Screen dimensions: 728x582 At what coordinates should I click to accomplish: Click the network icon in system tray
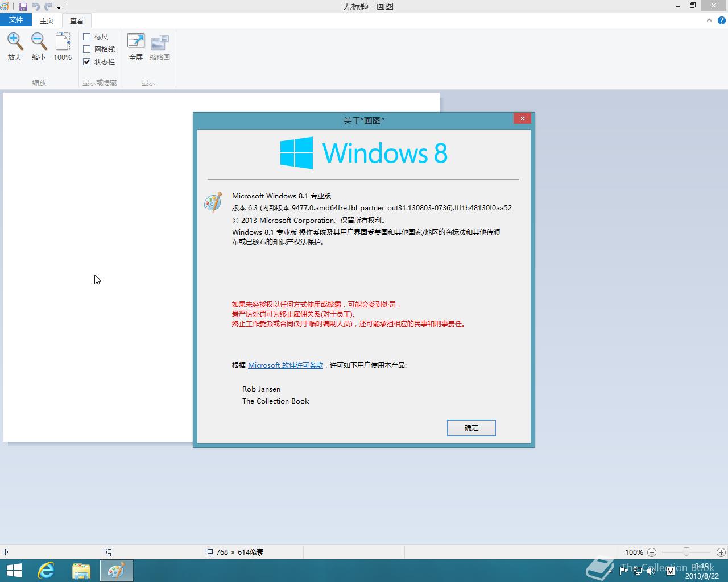pyautogui.click(x=638, y=570)
